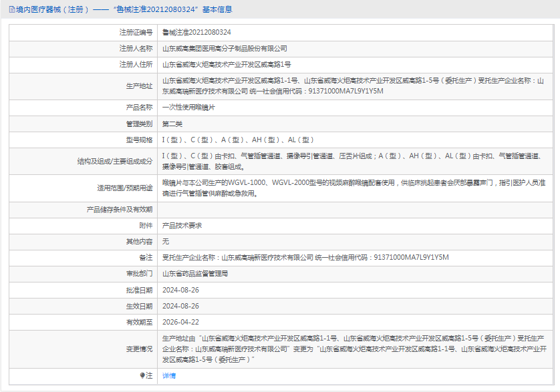Select registrant name 山东威高集团医用高分子制品股份有限公司
Image resolution: width=560 pixels, height=392 pixels.
click(225, 49)
